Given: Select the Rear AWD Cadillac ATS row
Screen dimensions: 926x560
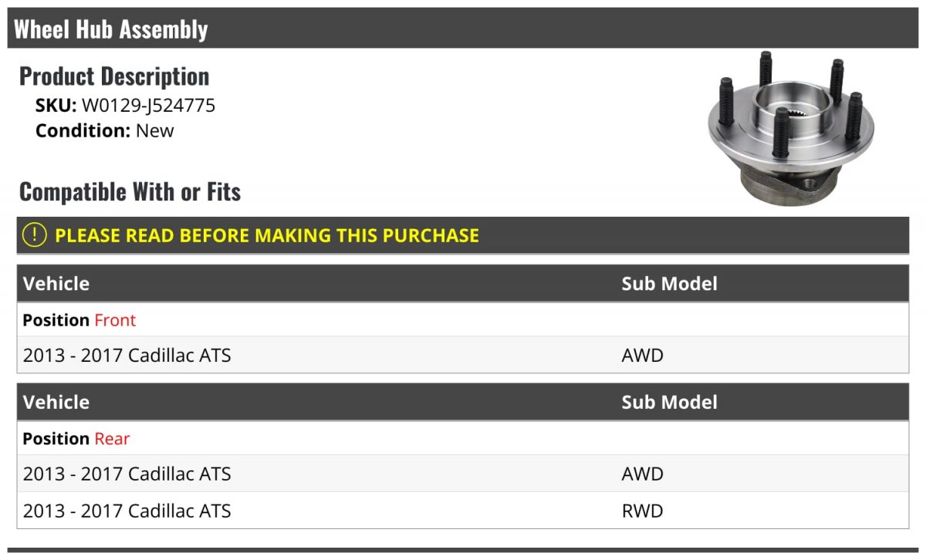Looking at the screenshot, I should click(463, 474).
